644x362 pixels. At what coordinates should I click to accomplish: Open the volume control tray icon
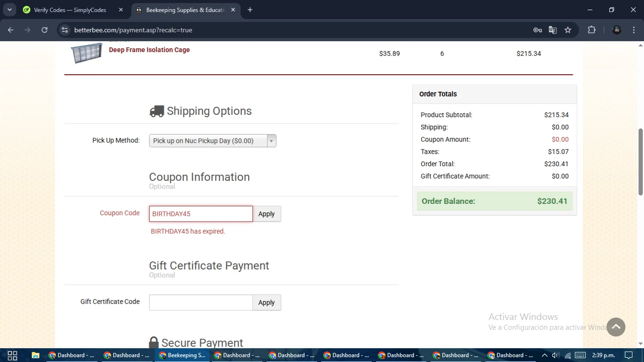tap(556, 355)
